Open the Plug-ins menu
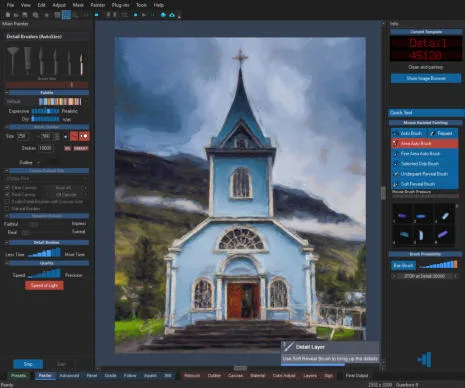 click(x=121, y=5)
